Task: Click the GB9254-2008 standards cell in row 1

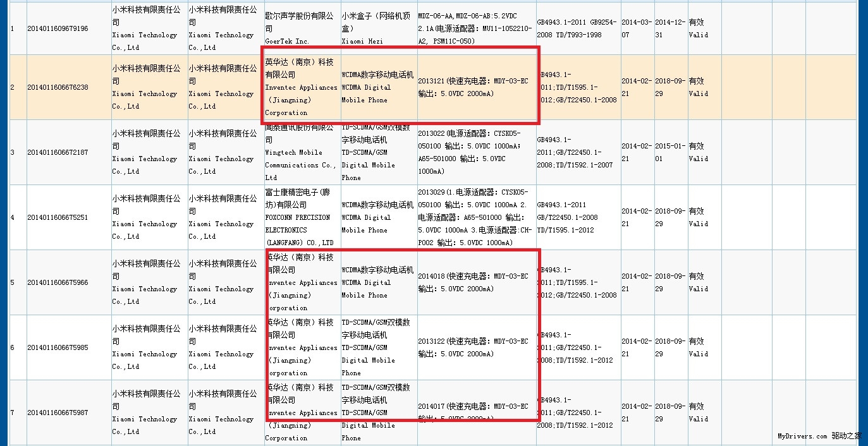Action: pyautogui.click(x=577, y=28)
